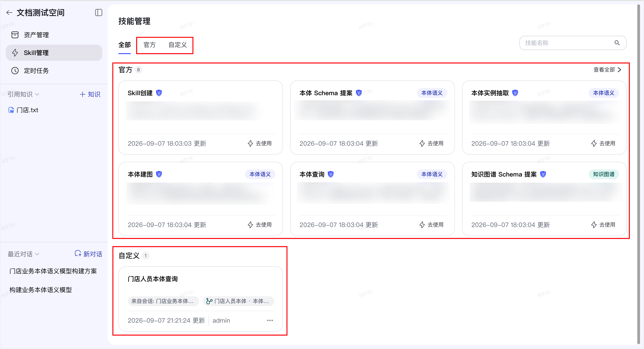Open the more options menu on 门店人员本体查询
The width and height of the screenshot is (644, 349).
tap(270, 320)
